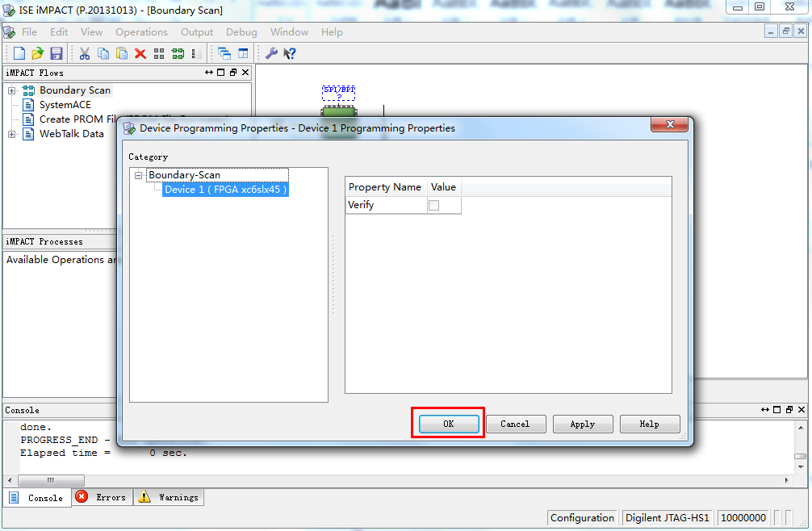Switch to the Errors tab
Viewport: 812px width, 531px height.
tap(102, 497)
